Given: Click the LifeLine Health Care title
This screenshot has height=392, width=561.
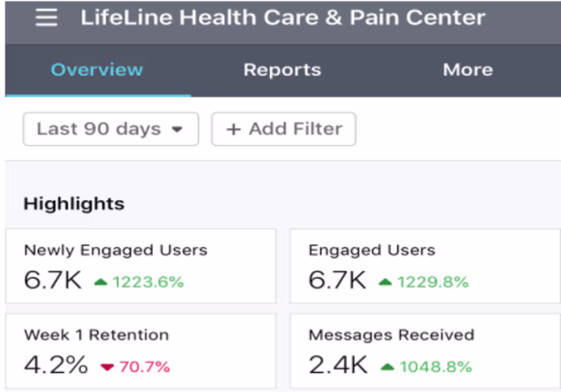Looking at the screenshot, I should [282, 17].
